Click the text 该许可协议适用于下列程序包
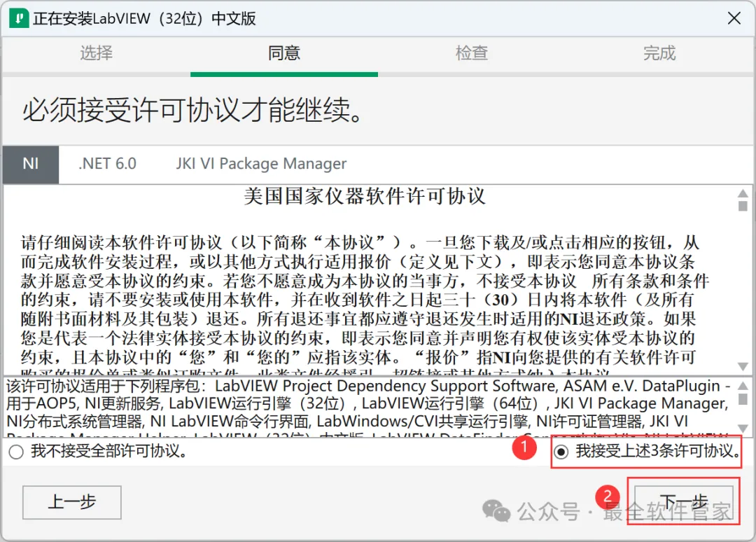The height and width of the screenshot is (542, 756). tap(106, 386)
